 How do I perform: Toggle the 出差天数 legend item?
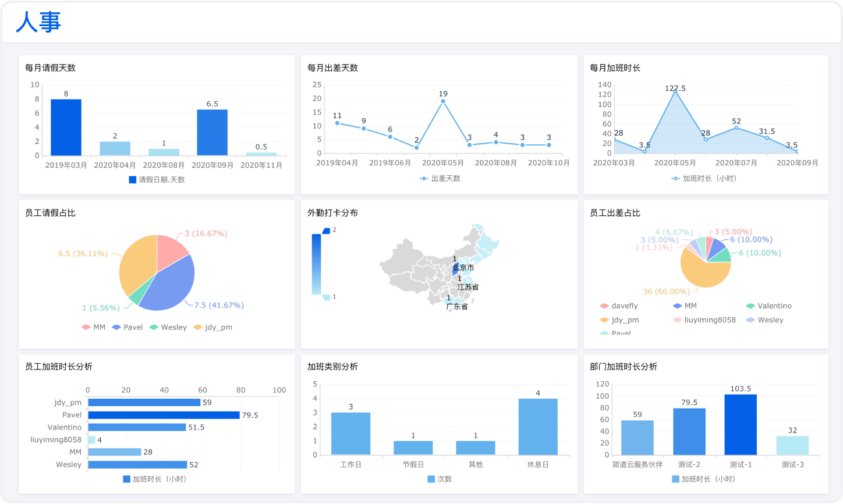(x=424, y=179)
